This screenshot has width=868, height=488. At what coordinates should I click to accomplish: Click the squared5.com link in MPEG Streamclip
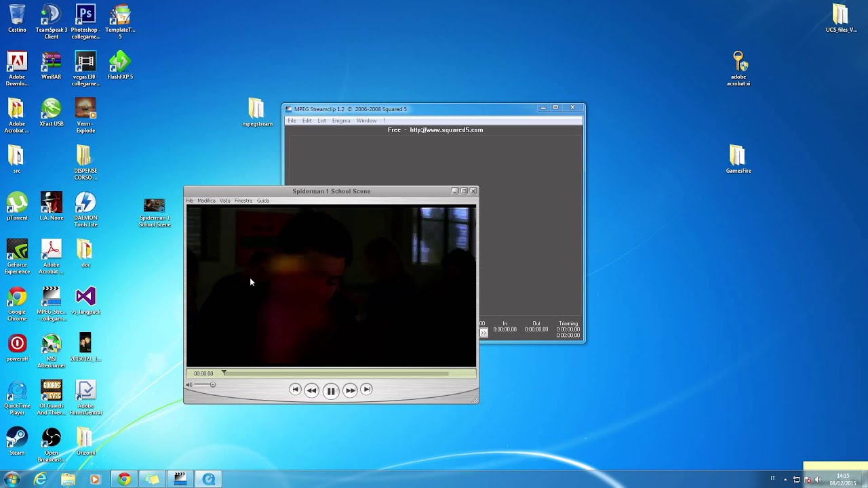tap(446, 130)
